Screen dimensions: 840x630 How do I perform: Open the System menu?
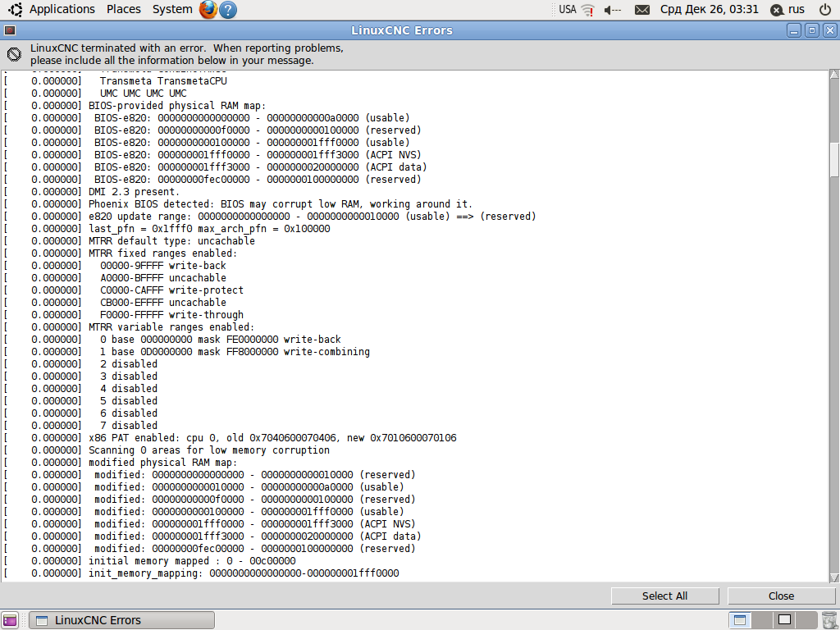click(172, 9)
